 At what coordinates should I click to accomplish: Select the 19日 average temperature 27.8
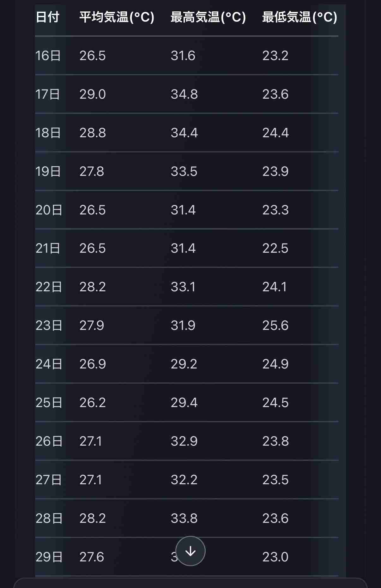coord(92,171)
